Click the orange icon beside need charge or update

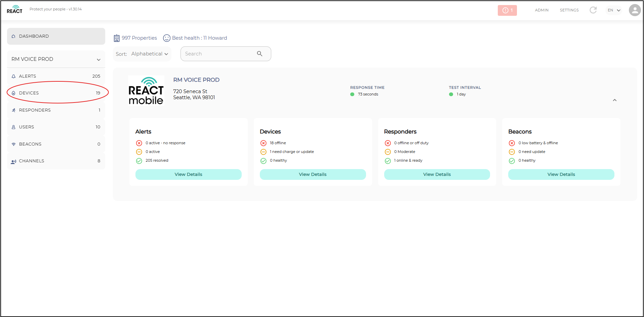point(264,152)
